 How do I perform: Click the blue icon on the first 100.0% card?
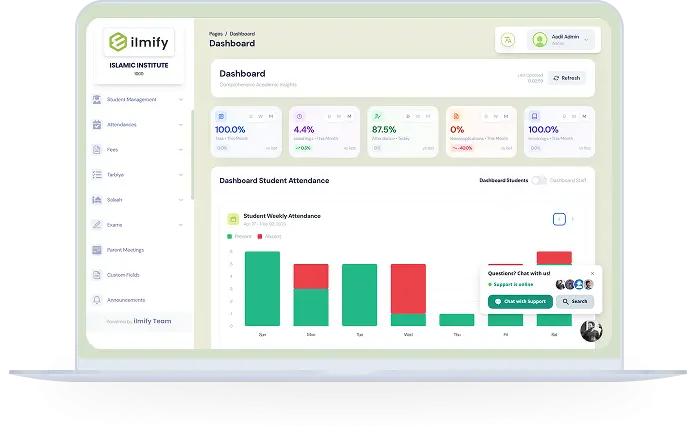click(221, 117)
